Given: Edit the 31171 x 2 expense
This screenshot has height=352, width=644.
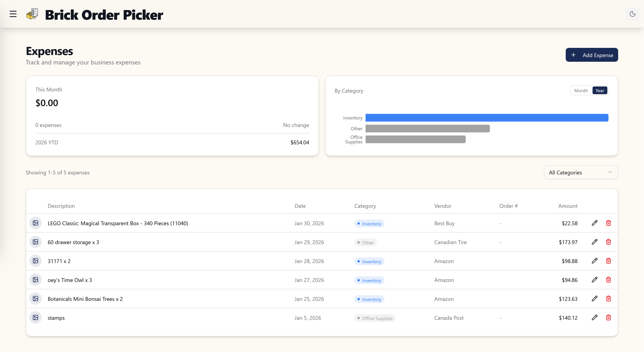Looking at the screenshot, I should (594, 261).
